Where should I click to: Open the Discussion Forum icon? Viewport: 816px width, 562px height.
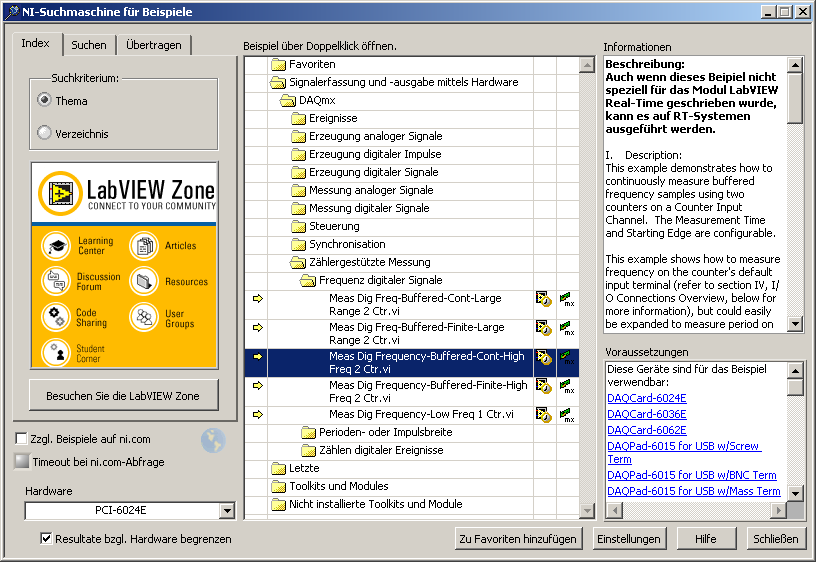pos(56,281)
